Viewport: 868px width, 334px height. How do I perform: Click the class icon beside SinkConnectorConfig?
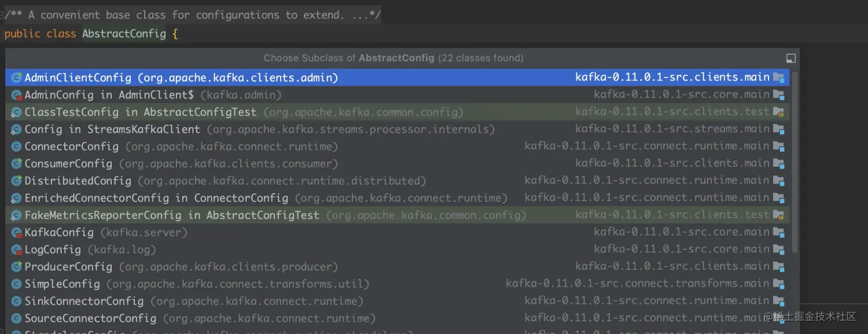pos(17,301)
